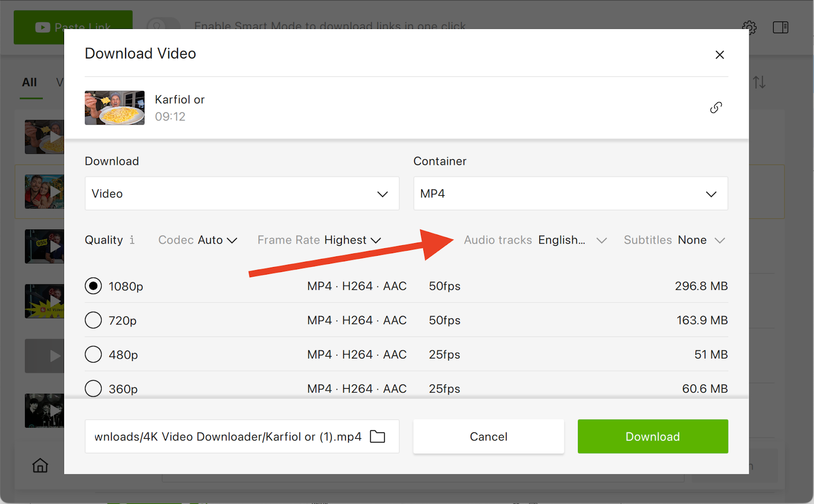Open first video thumbnail in background list
The width and height of the screenshot is (814, 504).
[x=44, y=137]
